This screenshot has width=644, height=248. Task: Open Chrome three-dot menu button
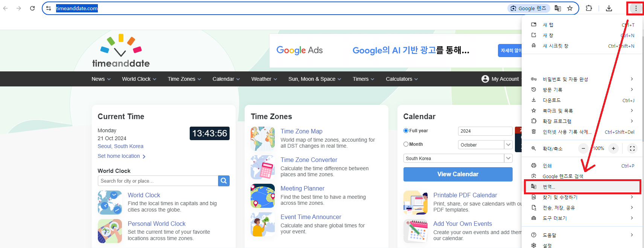tap(636, 8)
